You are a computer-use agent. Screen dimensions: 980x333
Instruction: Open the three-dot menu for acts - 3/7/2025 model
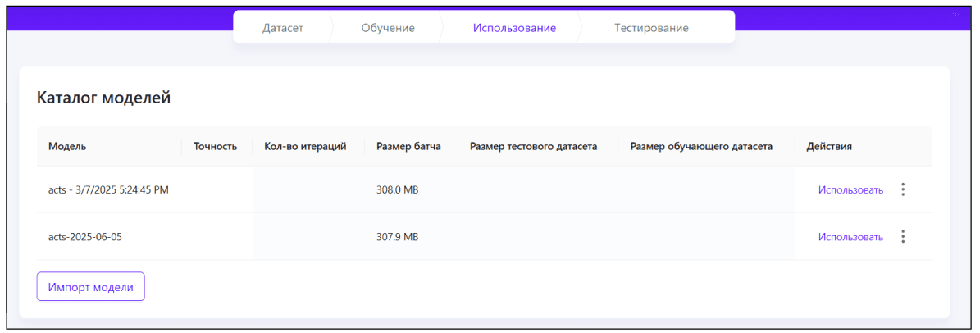(x=903, y=189)
